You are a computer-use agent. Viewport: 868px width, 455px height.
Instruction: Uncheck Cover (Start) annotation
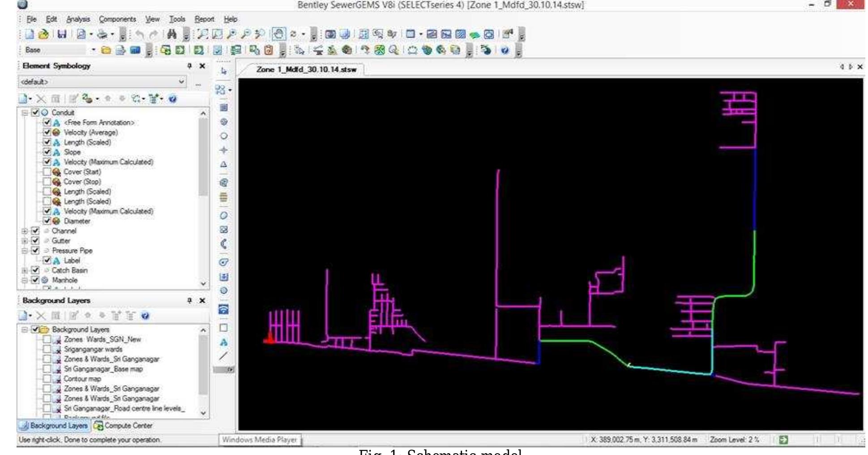click(x=48, y=172)
